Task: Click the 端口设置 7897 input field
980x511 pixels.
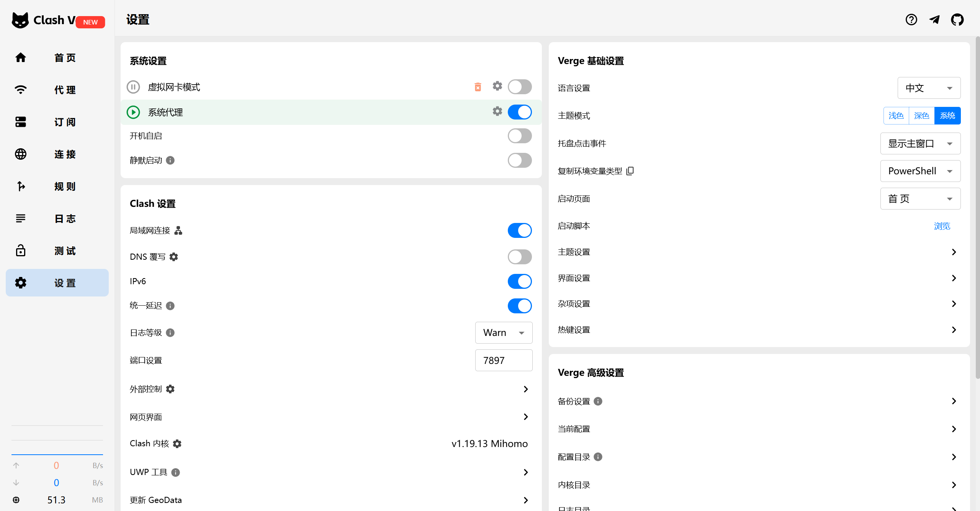Action: 503,360
